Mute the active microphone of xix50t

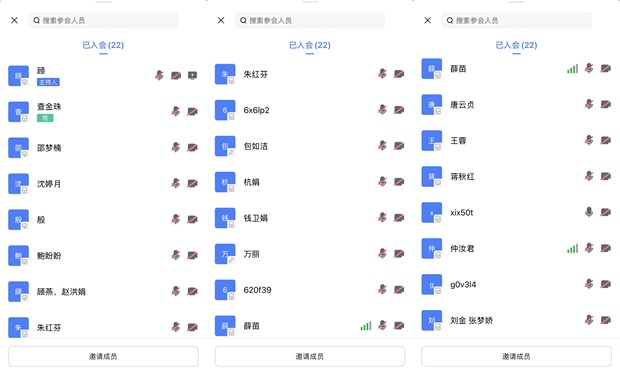tap(589, 212)
